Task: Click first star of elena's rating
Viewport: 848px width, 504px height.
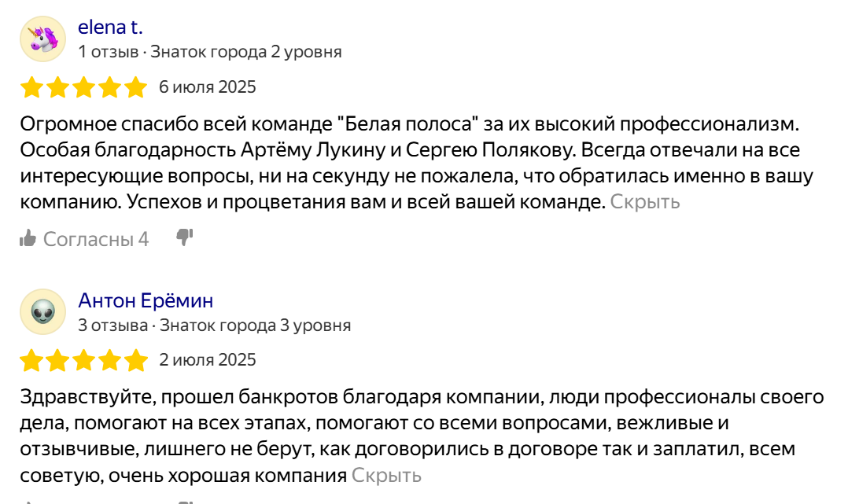Action: pyautogui.click(x=32, y=87)
